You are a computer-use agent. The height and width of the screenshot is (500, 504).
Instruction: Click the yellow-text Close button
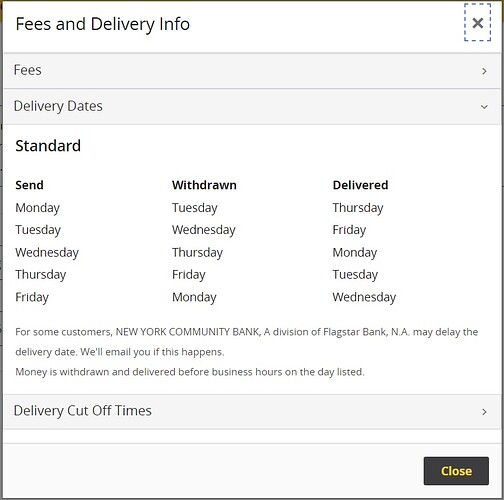(x=456, y=471)
